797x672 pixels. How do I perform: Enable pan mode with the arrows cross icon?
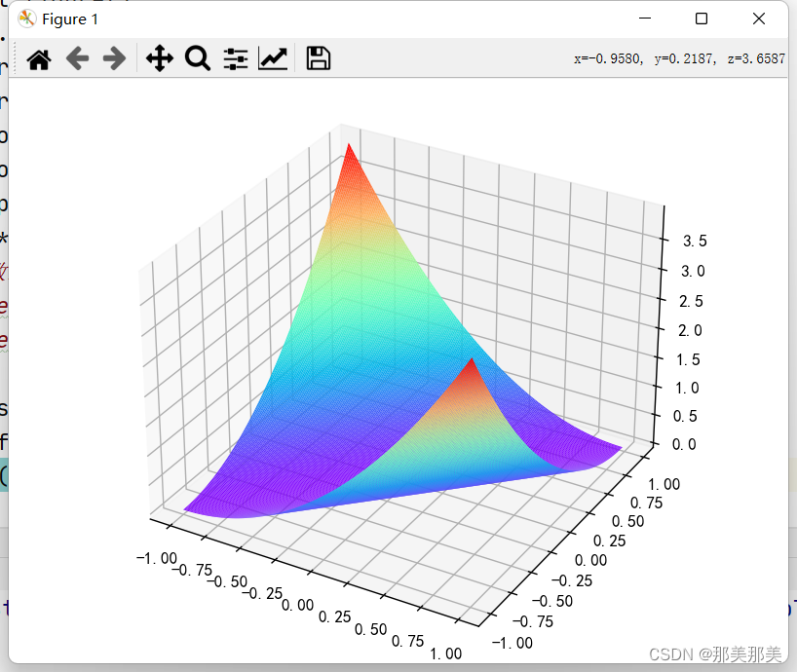click(159, 58)
